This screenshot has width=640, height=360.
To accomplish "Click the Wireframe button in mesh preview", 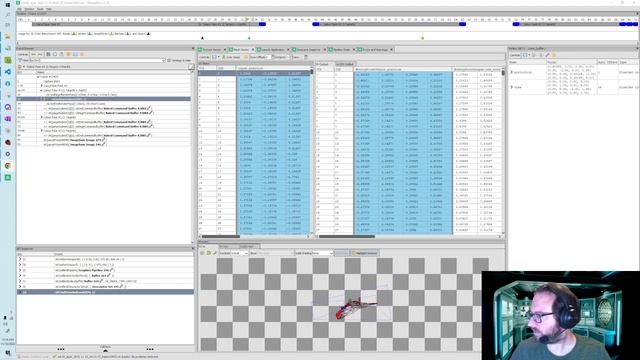I will click(342, 253).
